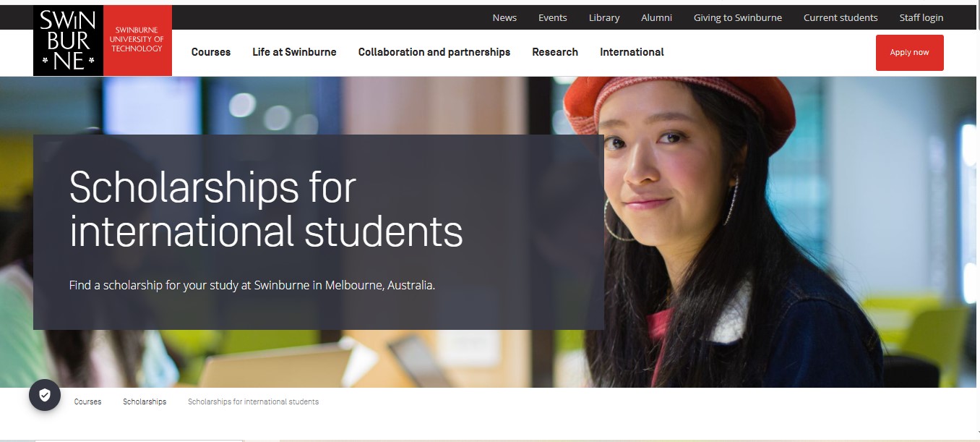The width and height of the screenshot is (980, 442).
Task: Click Scholarships for international students breadcrumb
Action: (253, 401)
